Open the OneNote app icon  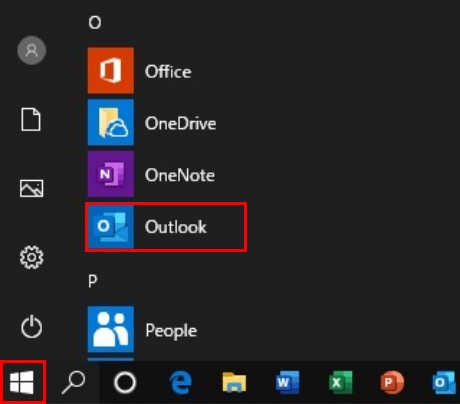pos(111,174)
